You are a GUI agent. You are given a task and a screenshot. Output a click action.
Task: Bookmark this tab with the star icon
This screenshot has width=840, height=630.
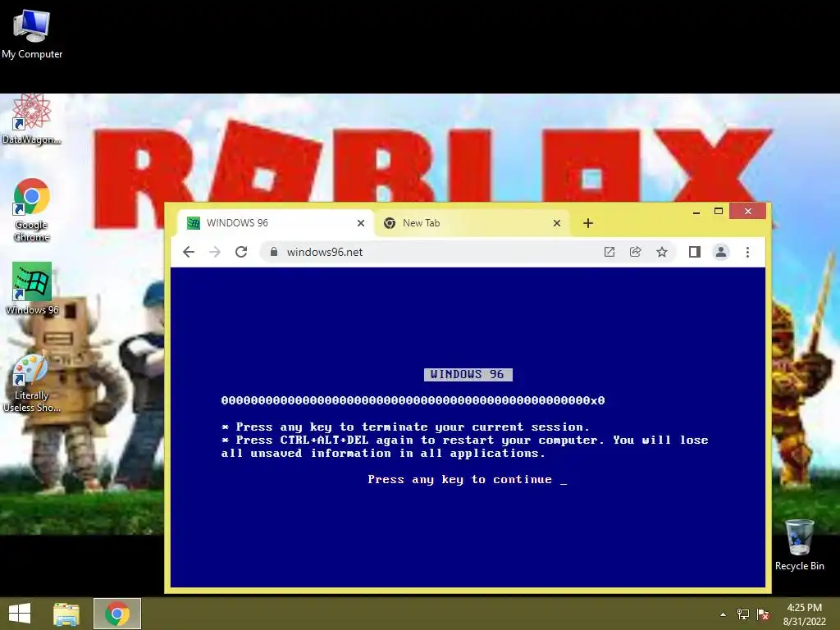pos(662,252)
